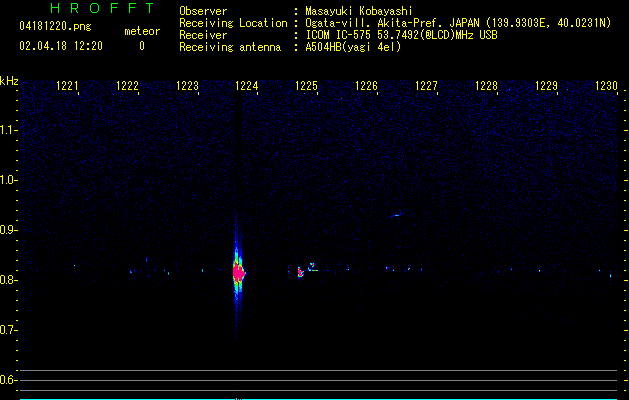Click the faint echo streak near 0.93 kHz
The width and height of the screenshot is (629, 400).
coord(396,215)
